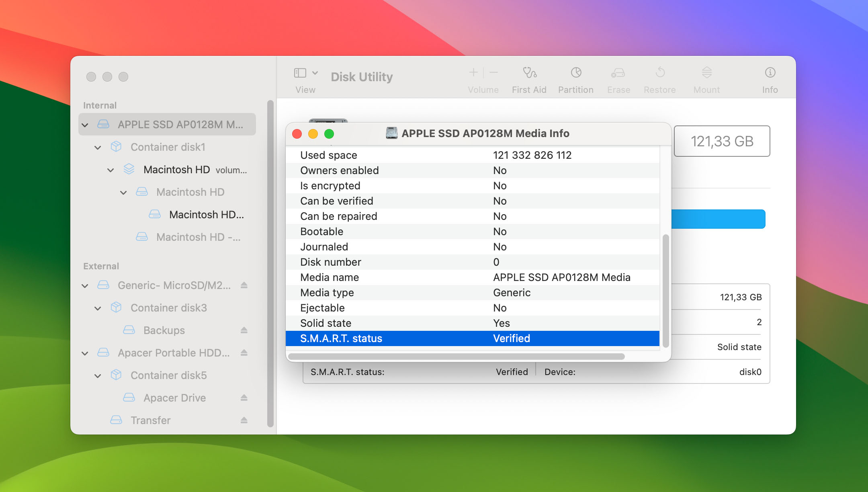Click the Restore toolbar icon
This screenshot has width=868, height=492.
click(660, 73)
